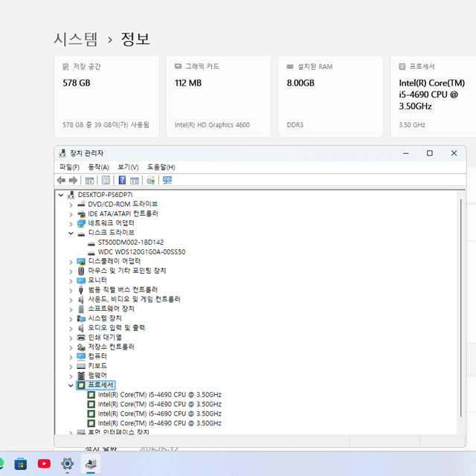Select the 소프트웨어 장치 category icon
Image resolution: width=476 pixels, height=476 pixels.
(x=81, y=309)
